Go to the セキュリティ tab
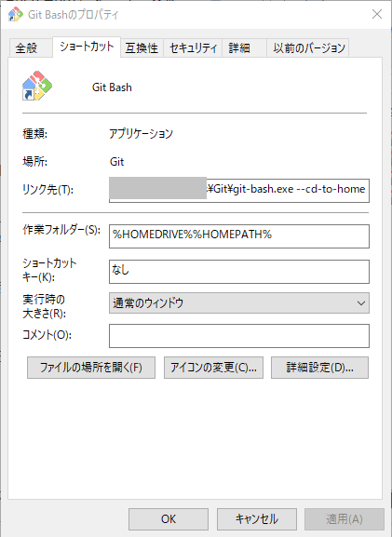This screenshot has height=537, width=392. (x=193, y=48)
